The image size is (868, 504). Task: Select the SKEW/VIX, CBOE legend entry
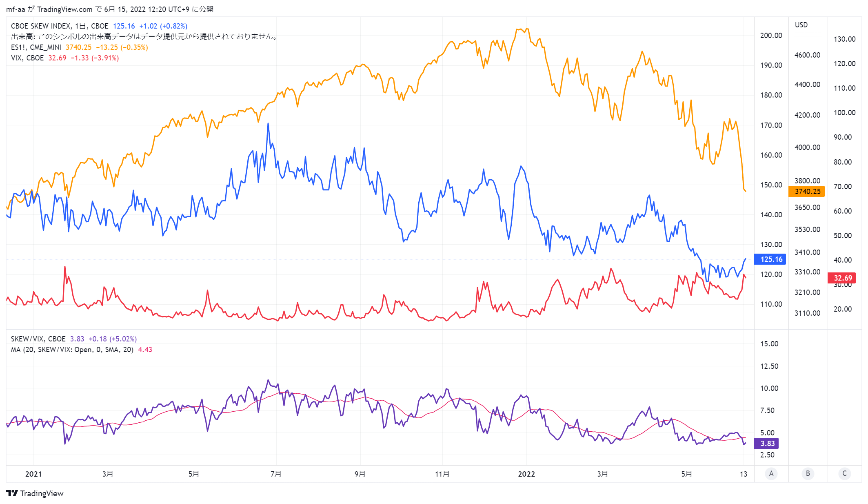[x=38, y=339]
